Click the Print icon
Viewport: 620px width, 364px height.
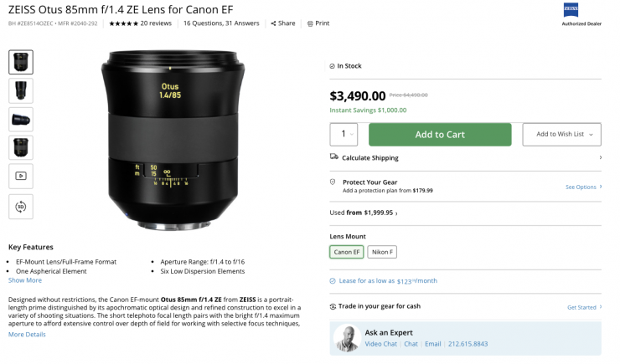(310, 23)
